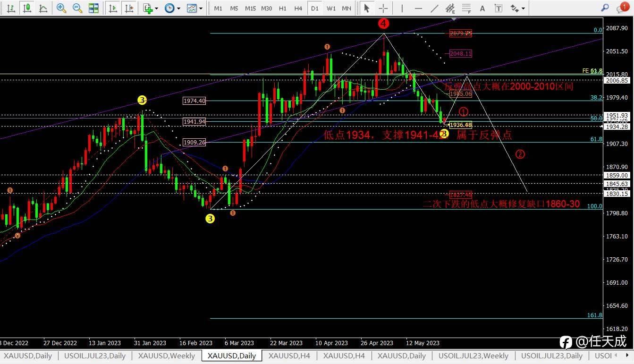
Task: Click the 1974.40 price label
Action: 194,101
